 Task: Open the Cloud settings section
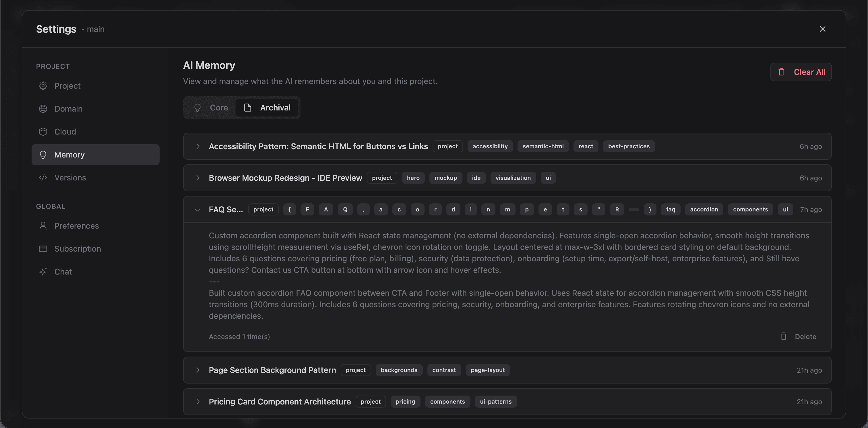click(x=95, y=132)
